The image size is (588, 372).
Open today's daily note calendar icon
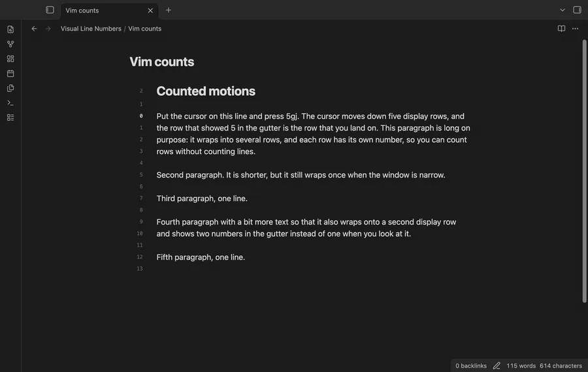click(10, 74)
